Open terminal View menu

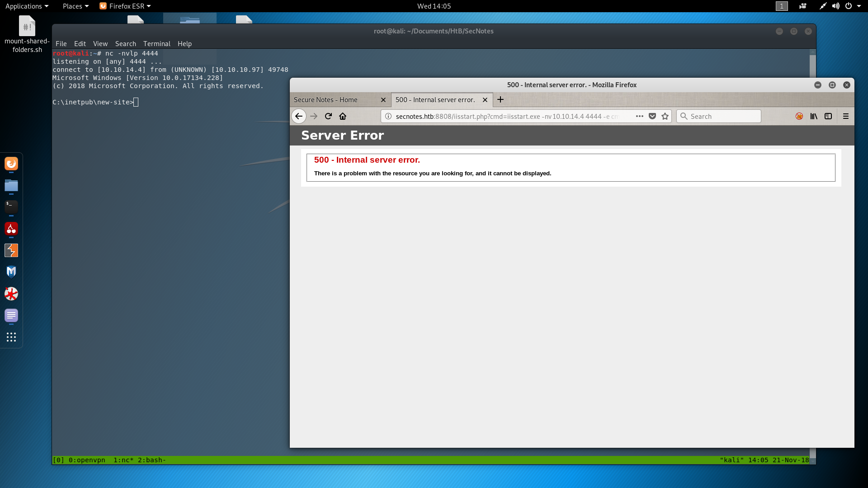click(100, 44)
